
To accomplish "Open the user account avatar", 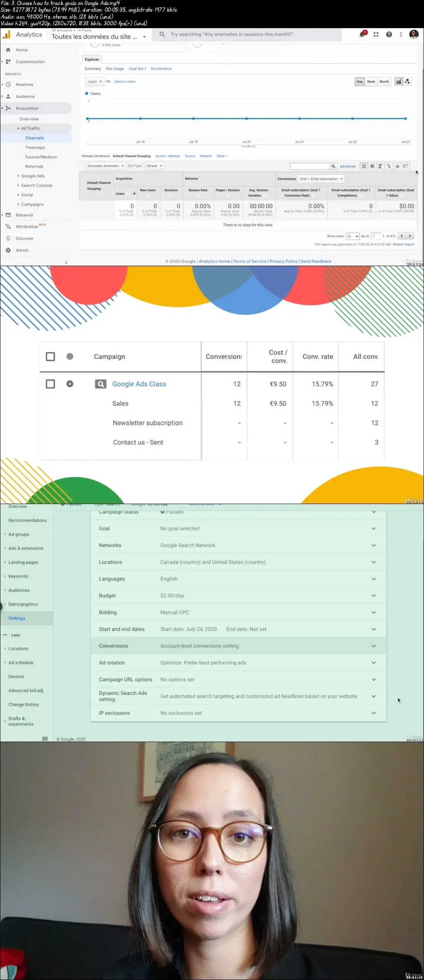I will 414,34.
